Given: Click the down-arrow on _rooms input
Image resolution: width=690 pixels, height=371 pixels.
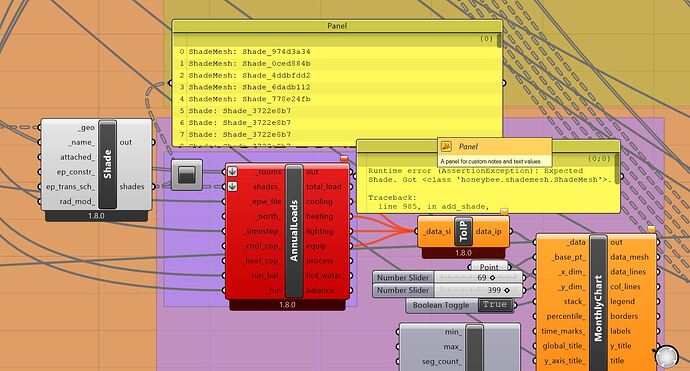Looking at the screenshot, I should pos(232,172).
